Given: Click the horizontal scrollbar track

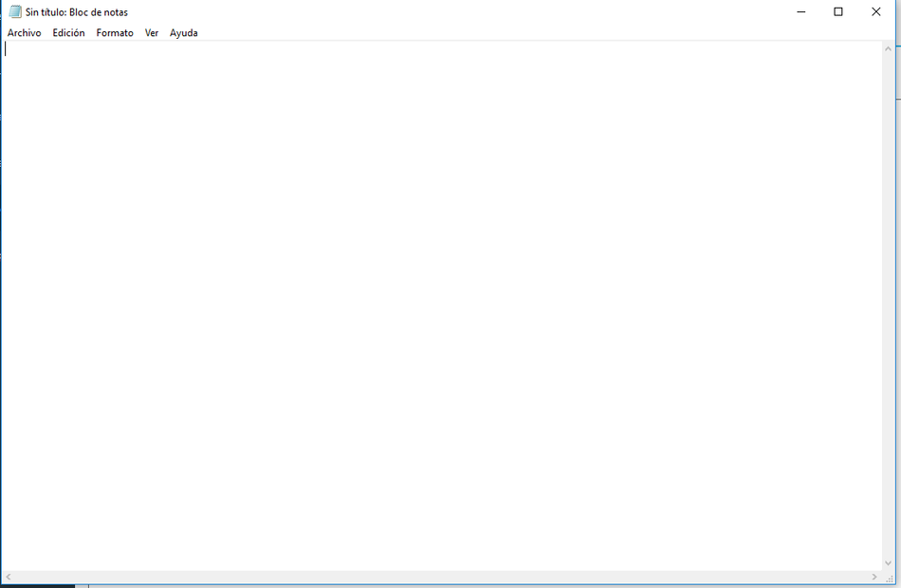Looking at the screenshot, I should (x=441, y=577).
